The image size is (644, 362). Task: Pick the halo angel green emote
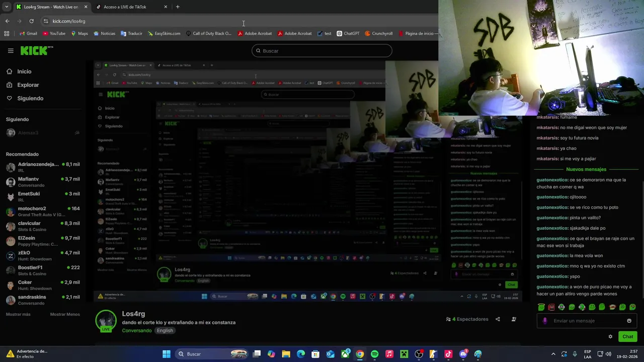541,307
